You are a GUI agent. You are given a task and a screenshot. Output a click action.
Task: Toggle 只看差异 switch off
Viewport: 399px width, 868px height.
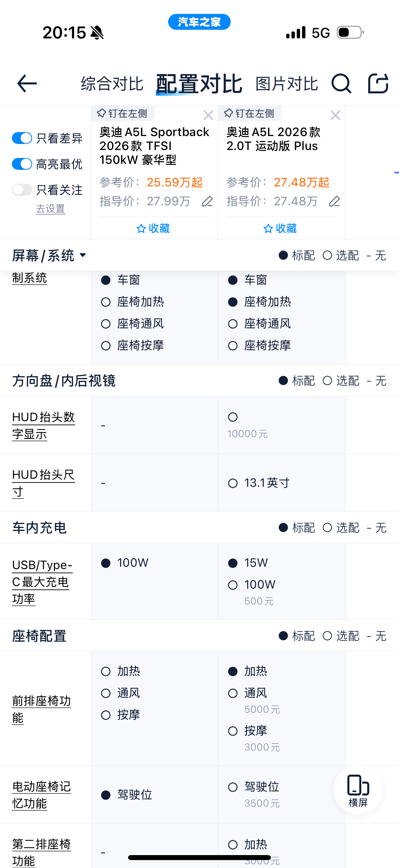point(22,138)
